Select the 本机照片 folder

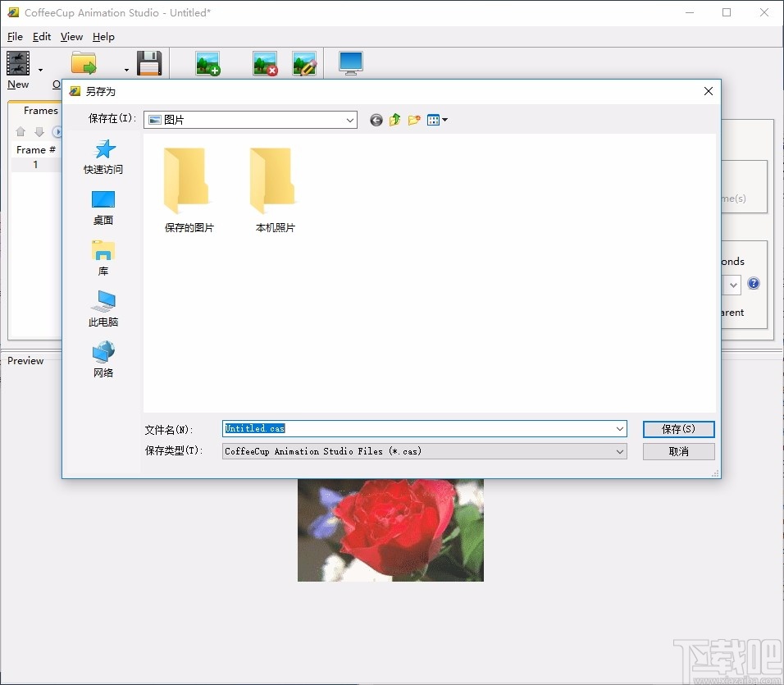[x=275, y=190]
